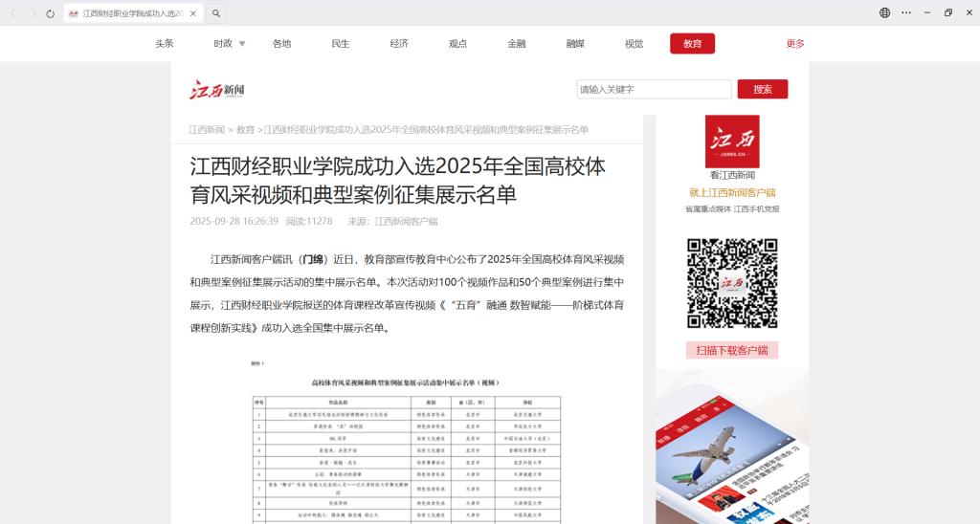Click the 请输入关键字 search field
The width and height of the screenshot is (980, 524).
point(654,89)
